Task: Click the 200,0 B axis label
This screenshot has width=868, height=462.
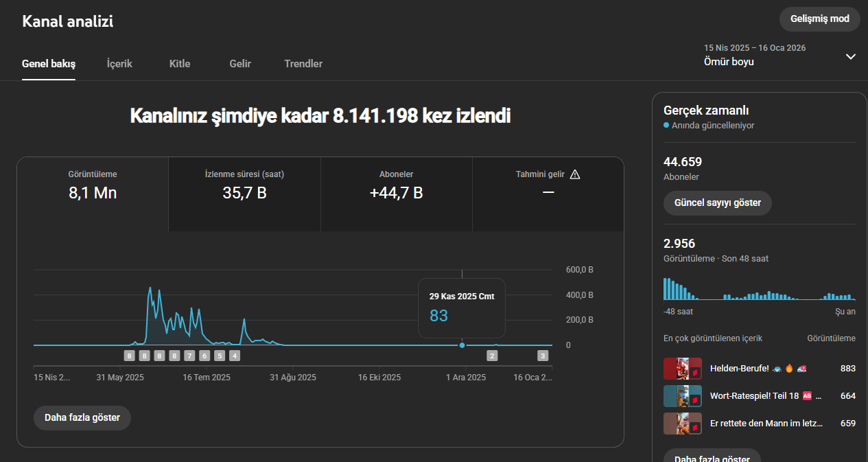Action: (x=580, y=320)
